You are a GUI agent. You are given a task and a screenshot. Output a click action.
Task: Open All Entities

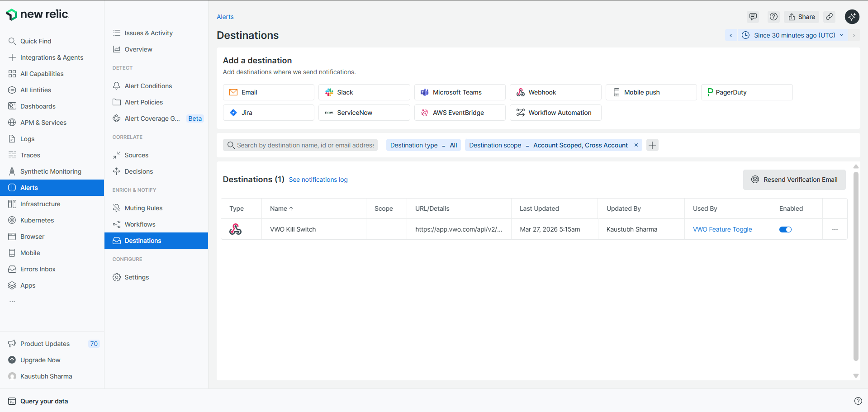coord(52,90)
